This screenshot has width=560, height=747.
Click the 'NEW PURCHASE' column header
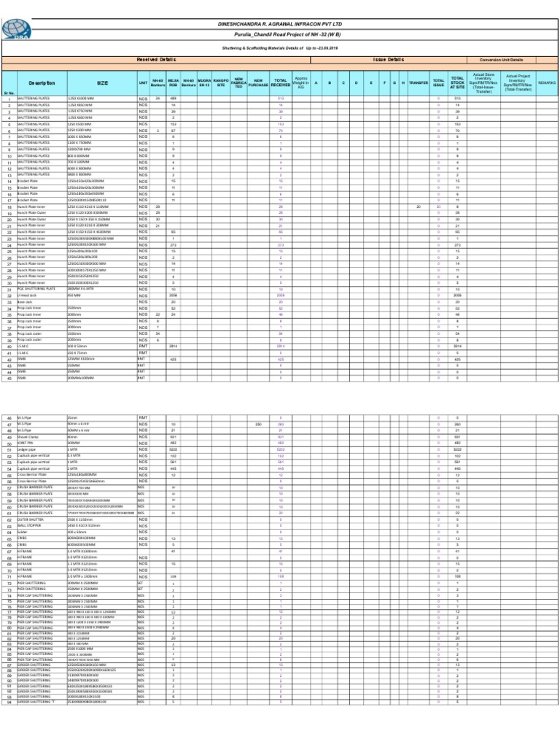[x=258, y=83]
